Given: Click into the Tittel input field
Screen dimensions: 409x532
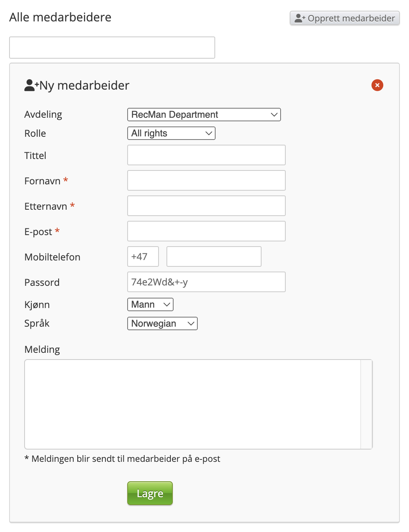Looking at the screenshot, I should [x=206, y=155].
